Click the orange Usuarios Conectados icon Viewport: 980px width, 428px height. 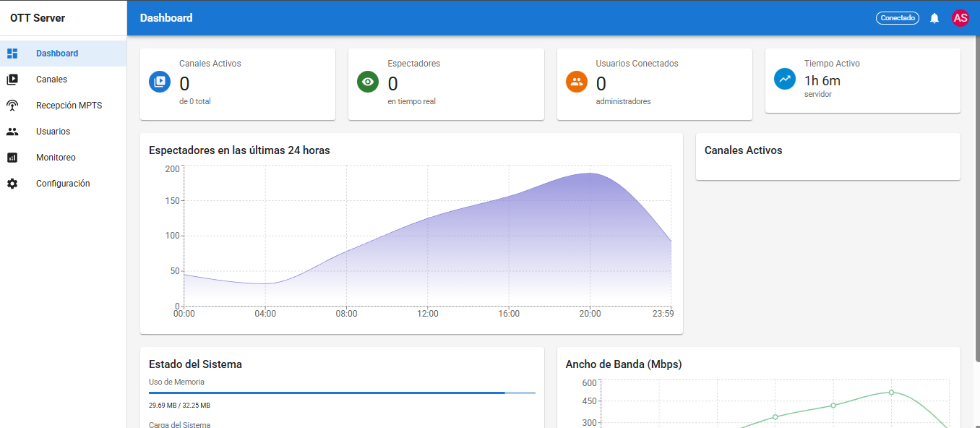(577, 82)
